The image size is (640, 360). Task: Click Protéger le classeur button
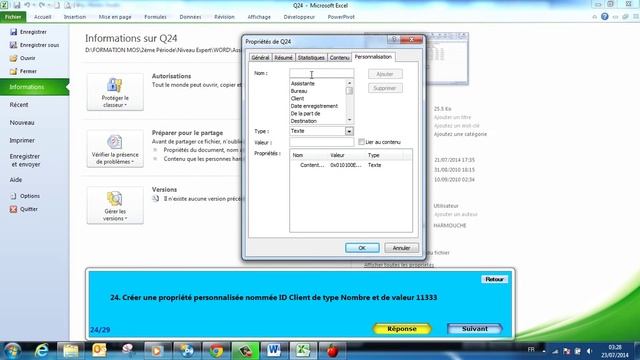click(115, 92)
